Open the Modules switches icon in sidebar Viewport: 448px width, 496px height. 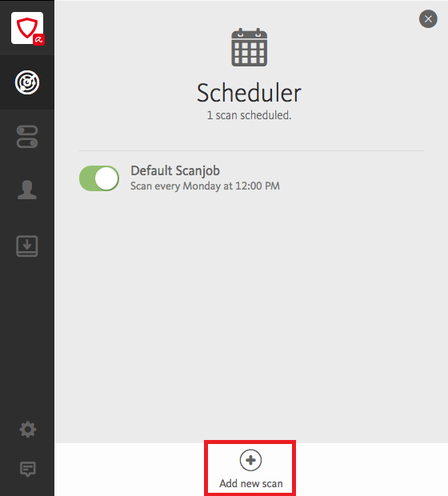[x=27, y=137]
